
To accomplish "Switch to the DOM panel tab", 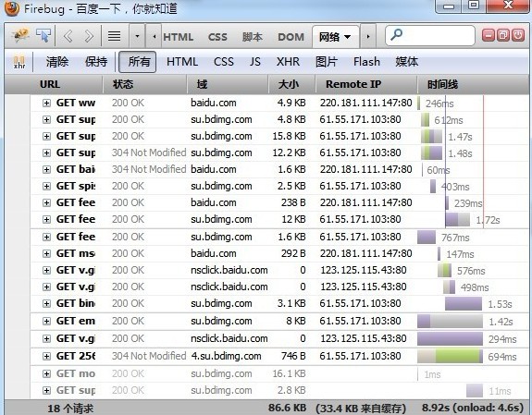I will [x=291, y=37].
